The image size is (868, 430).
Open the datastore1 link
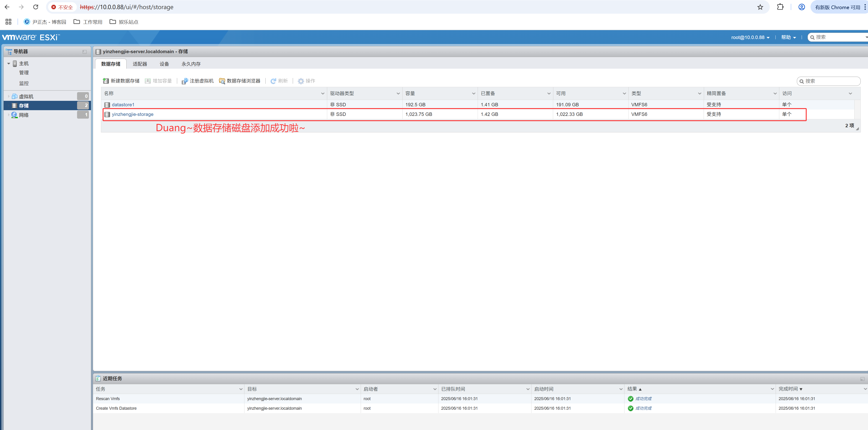point(123,104)
